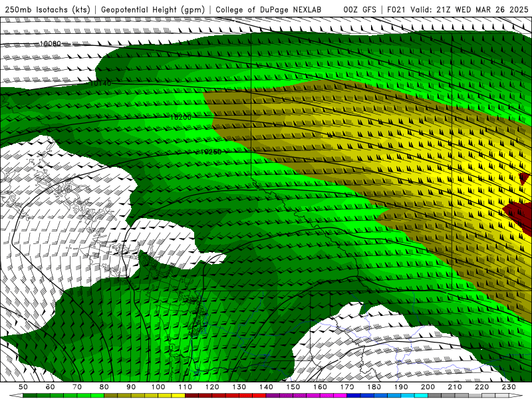Viewport: 532px width, 399px height.
Task: Click the 90 value on the color scale
Action: 131,387
